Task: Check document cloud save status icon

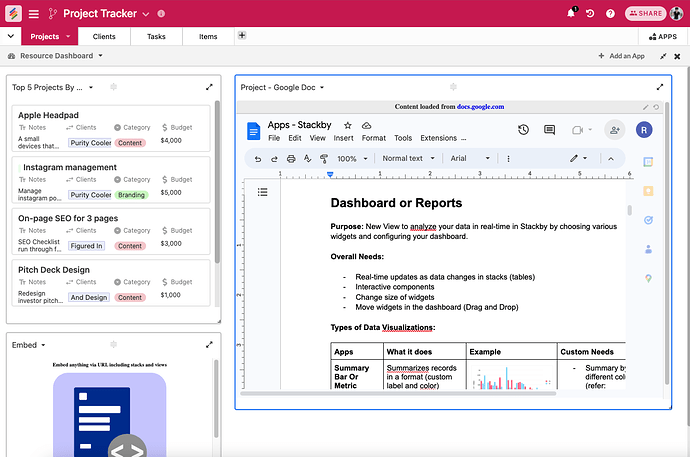Action: (366, 125)
